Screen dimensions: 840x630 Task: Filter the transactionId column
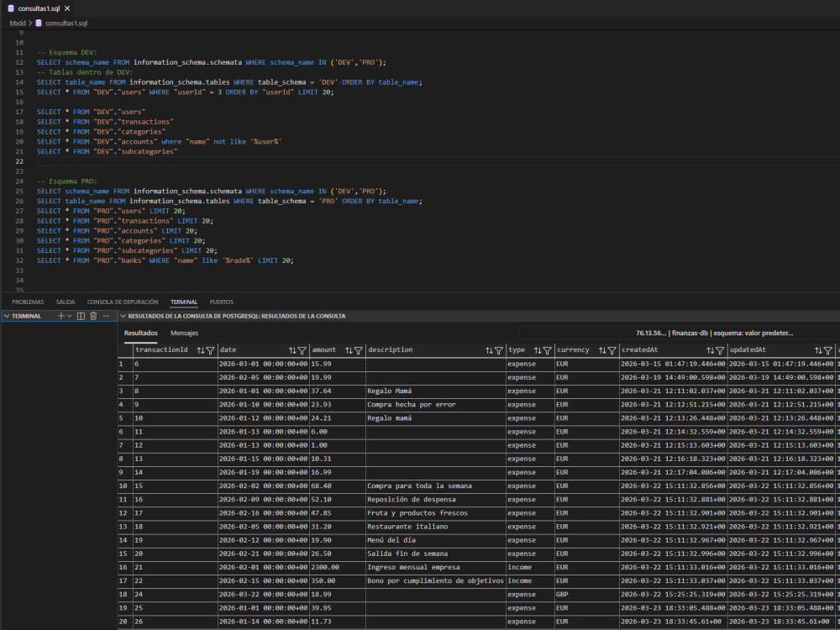[x=210, y=350]
